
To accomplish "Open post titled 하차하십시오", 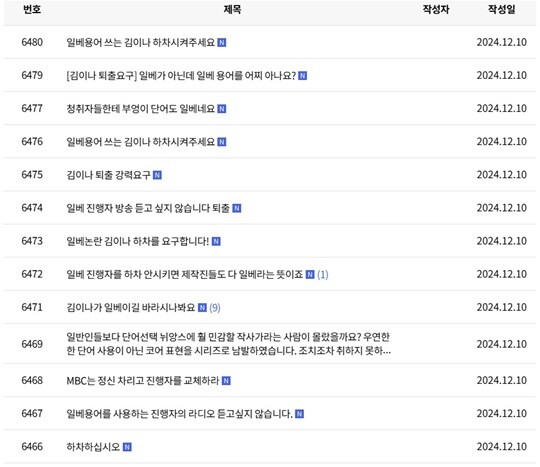I will pos(93,447).
